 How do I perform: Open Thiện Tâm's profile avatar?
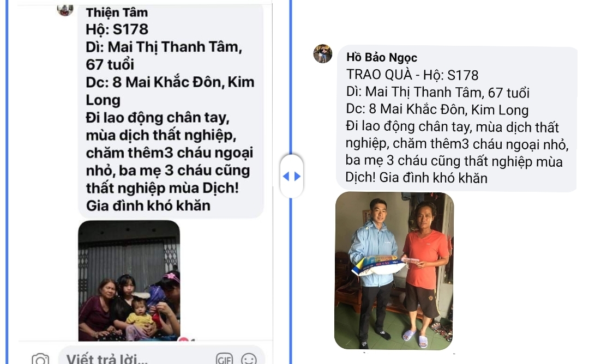[x=65, y=10]
